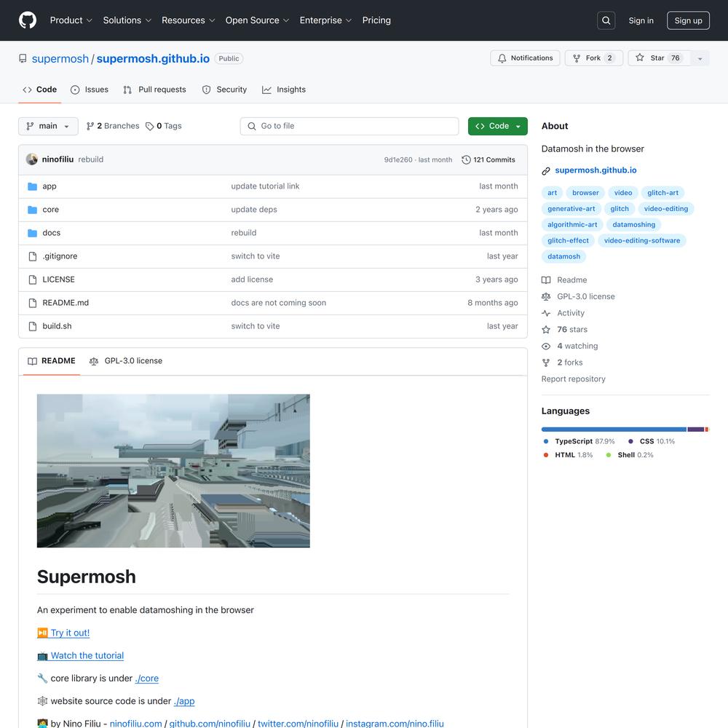
Task: Click the Try it out! link
Action: pyautogui.click(x=70, y=633)
